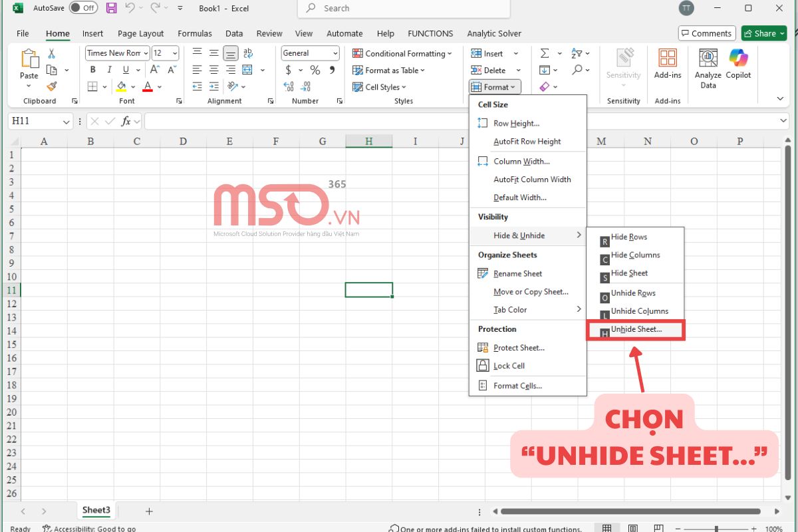Switch to the Page Layout tab

(140, 33)
